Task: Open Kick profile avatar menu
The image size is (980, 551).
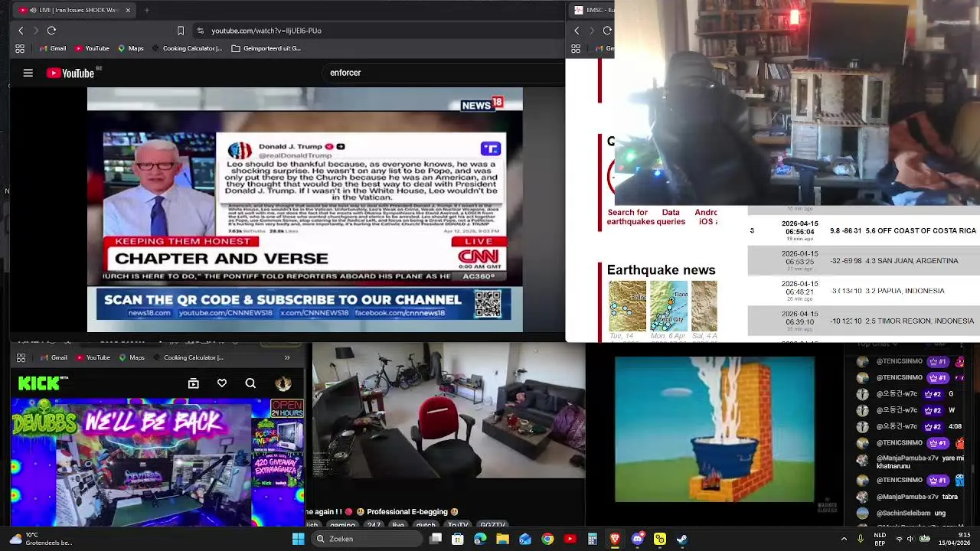Action: [x=283, y=383]
